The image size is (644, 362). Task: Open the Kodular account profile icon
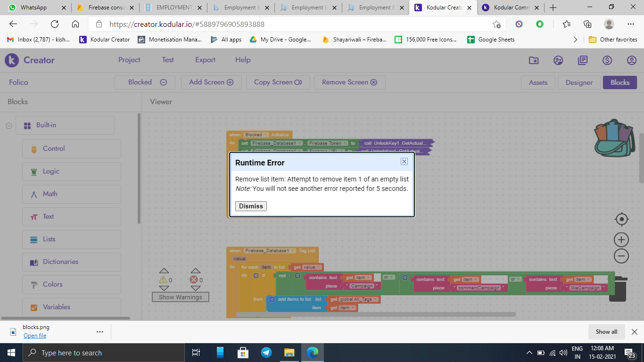click(x=632, y=60)
